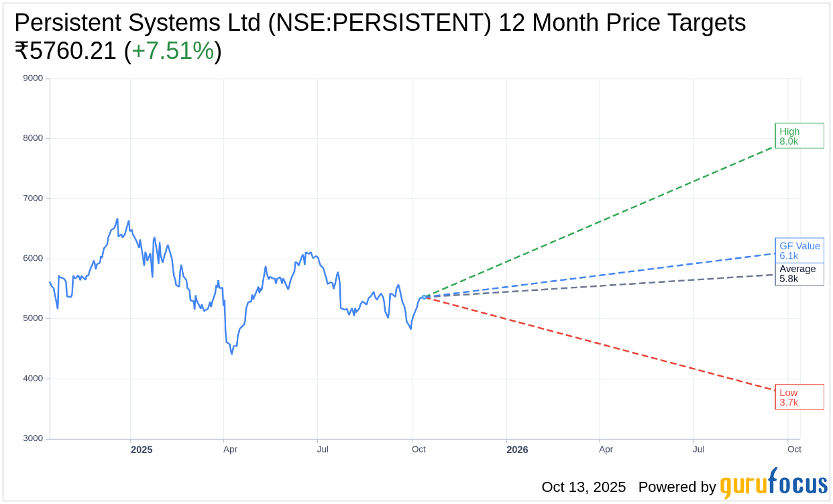Viewport: 833px width, 504px height.
Task: Click the first Jul label on the x-axis
Action: 323,449
